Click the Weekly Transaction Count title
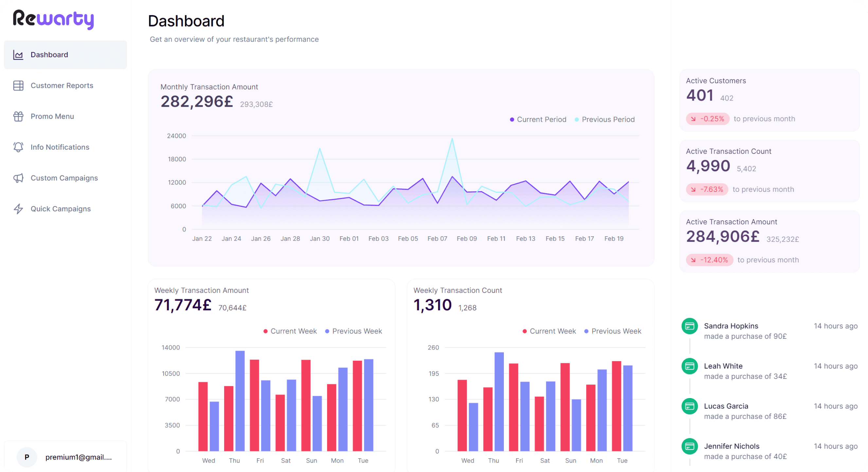The image size is (868, 472). (x=458, y=290)
